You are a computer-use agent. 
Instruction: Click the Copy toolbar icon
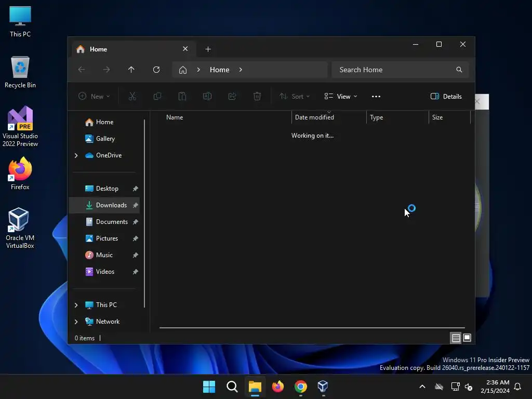pos(157,96)
